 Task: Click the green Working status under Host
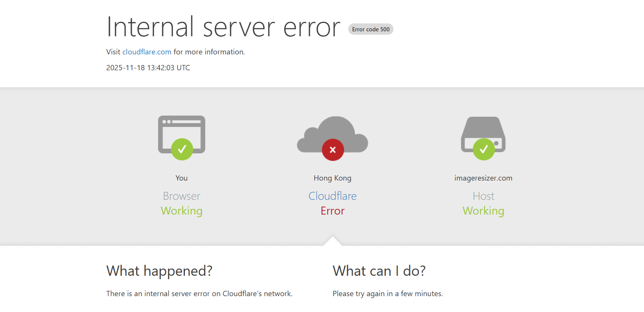click(x=483, y=211)
